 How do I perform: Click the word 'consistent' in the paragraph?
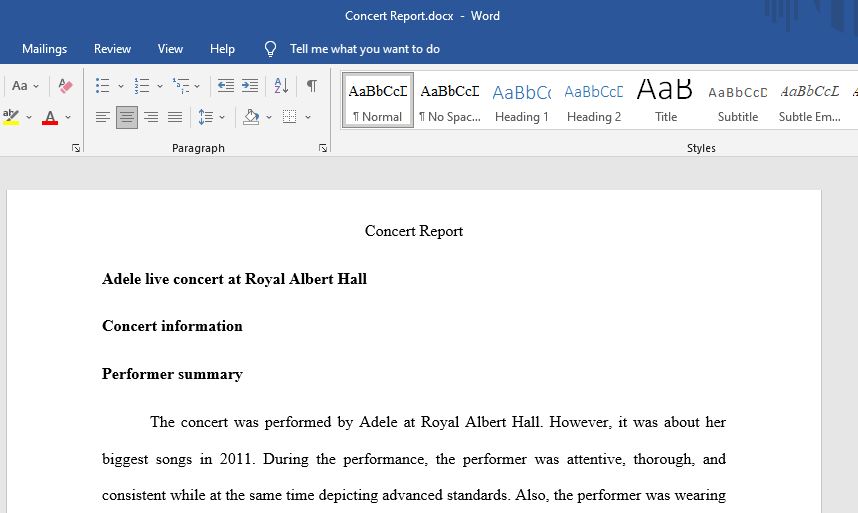[133, 495]
